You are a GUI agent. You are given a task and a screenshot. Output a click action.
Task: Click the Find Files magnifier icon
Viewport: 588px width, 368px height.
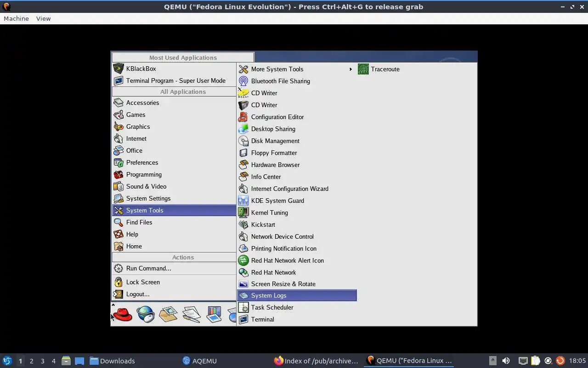pos(119,222)
